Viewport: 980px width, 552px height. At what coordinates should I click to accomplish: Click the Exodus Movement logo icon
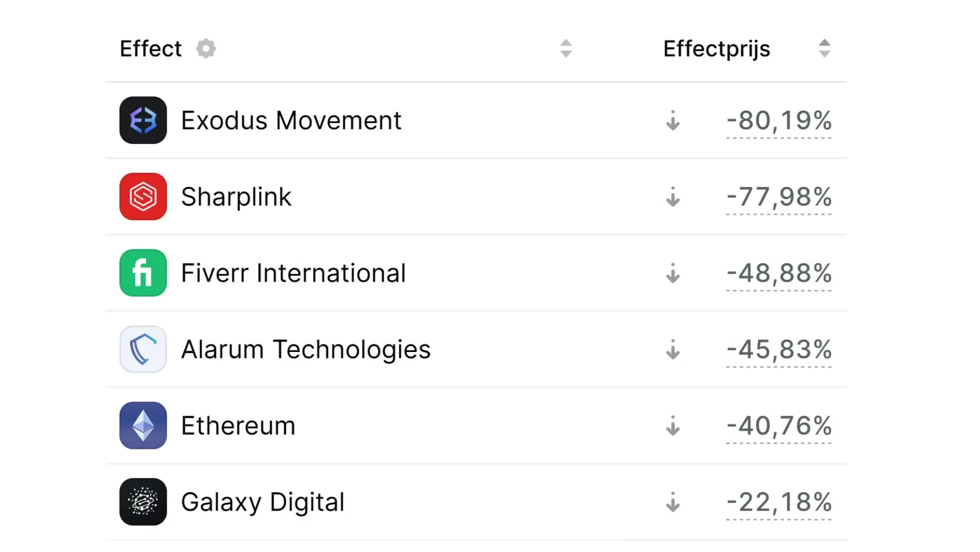[143, 120]
